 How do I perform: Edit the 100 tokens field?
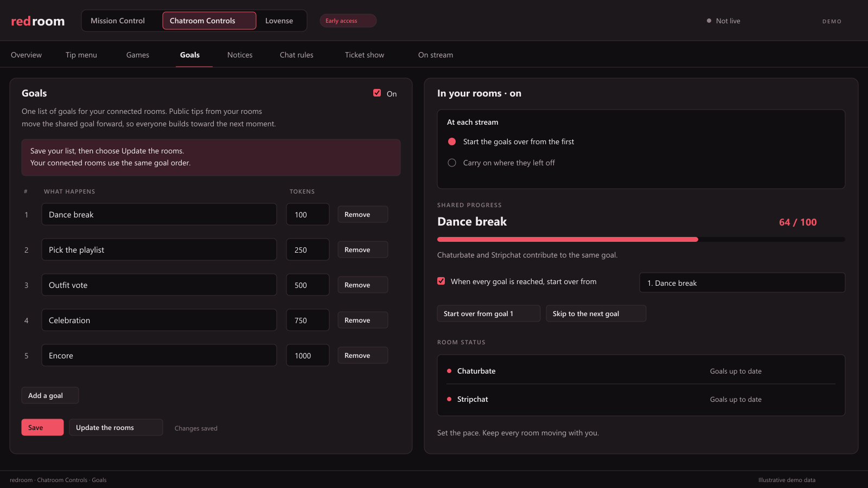(308, 214)
